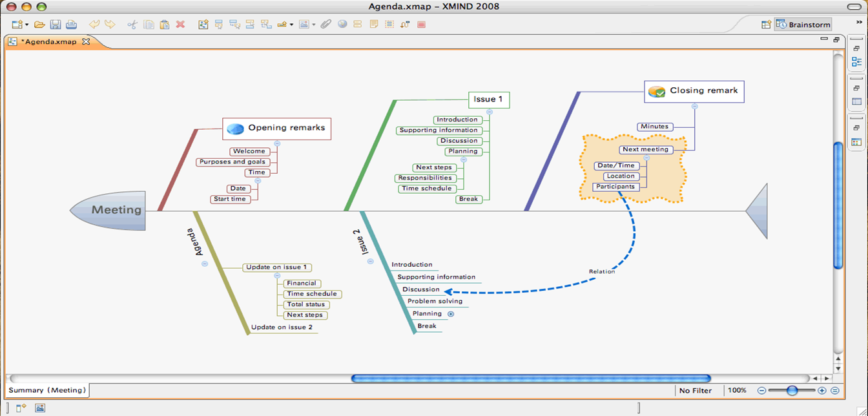
Task: Click the Save icon in the toolbar
Action: pos(56,25)
